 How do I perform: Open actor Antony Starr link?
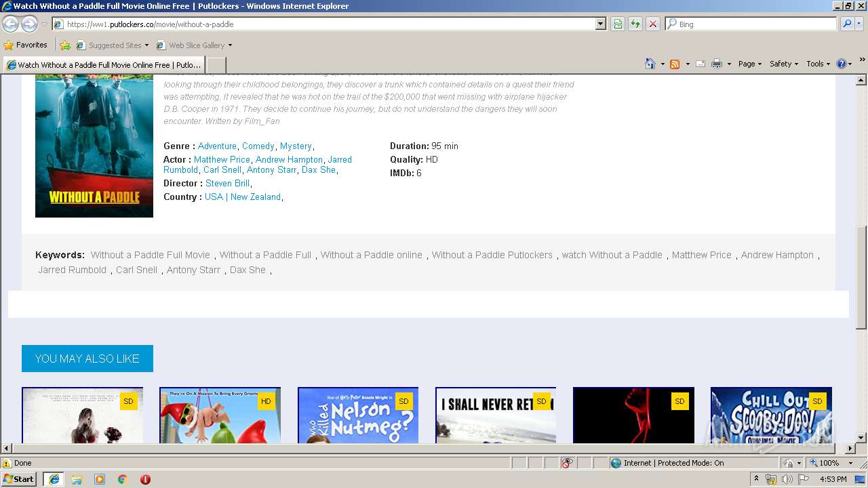pos(271,169)
